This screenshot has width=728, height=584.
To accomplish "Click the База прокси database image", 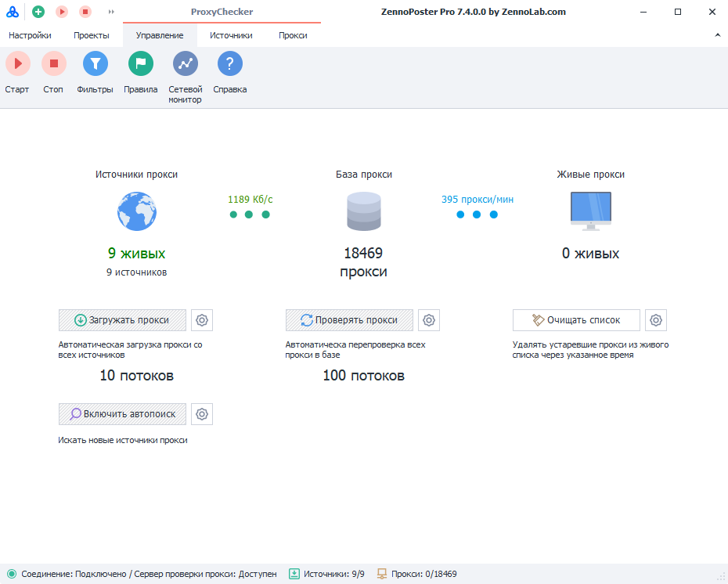I will pos(363,211).
